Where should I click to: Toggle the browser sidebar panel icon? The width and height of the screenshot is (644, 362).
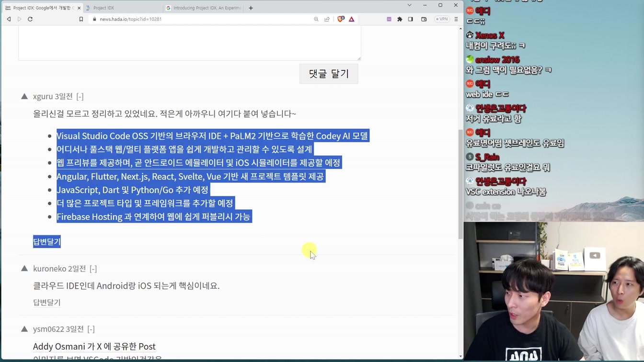coord(411,19)
